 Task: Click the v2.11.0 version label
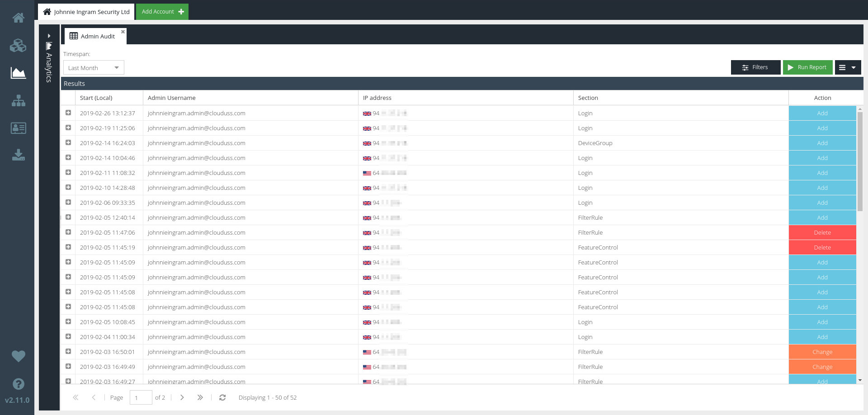tap(17, 400)
